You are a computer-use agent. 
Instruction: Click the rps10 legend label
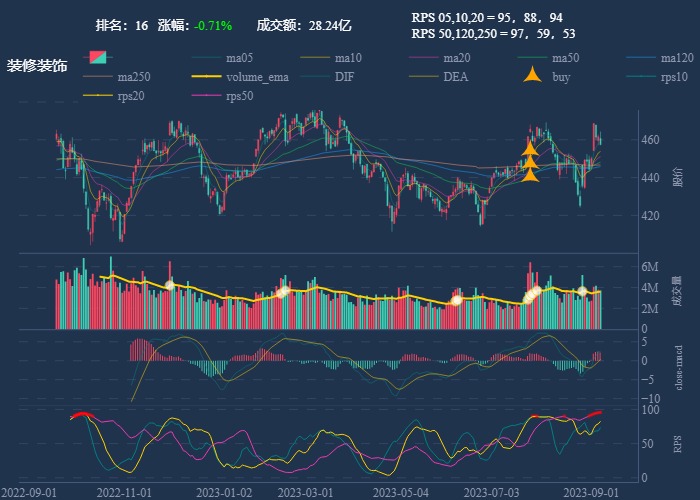coord(675,77)
